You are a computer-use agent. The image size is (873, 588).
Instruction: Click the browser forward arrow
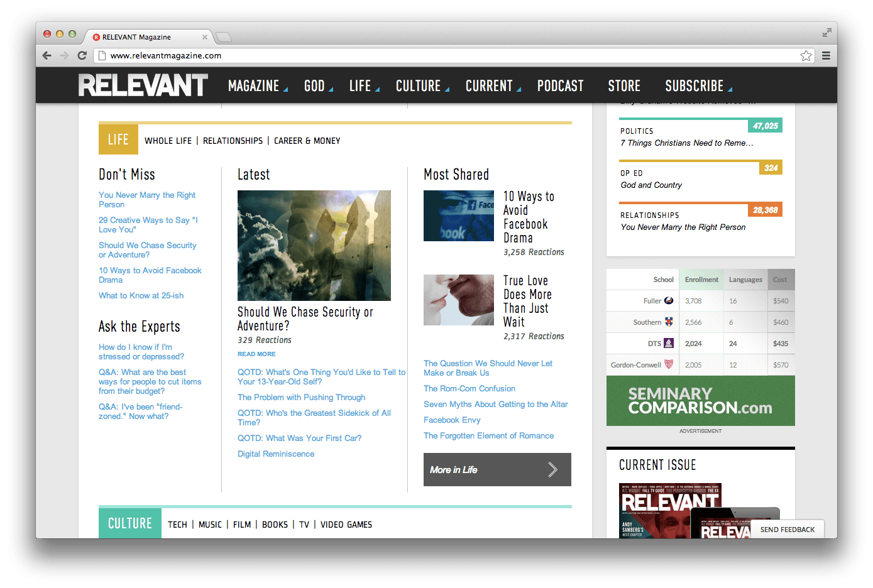[x=64, y=55]
